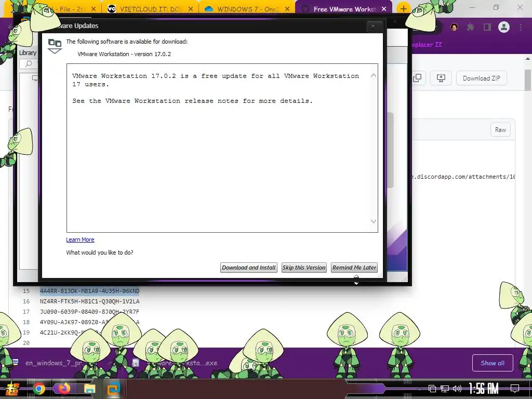Click the open in desktop icon
Image resolution: width=532 pixels, height=399 pixels.
point(441,78)
